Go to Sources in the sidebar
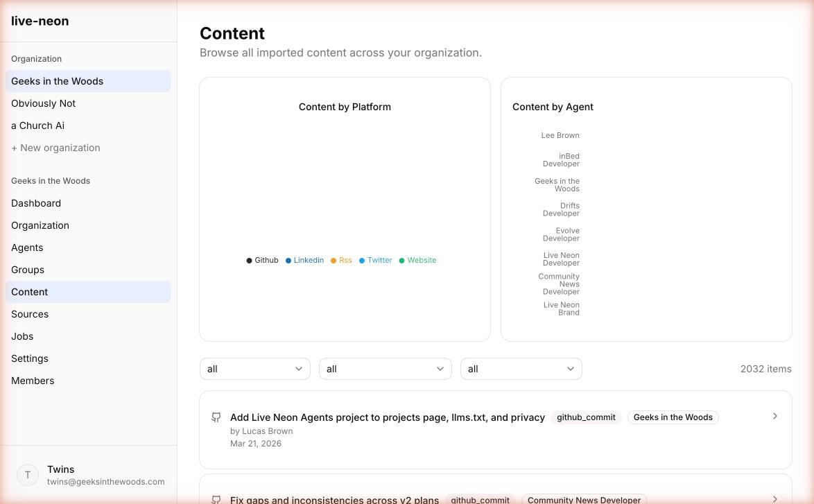Viewport: 814px width, 504px height. point(30,314)
